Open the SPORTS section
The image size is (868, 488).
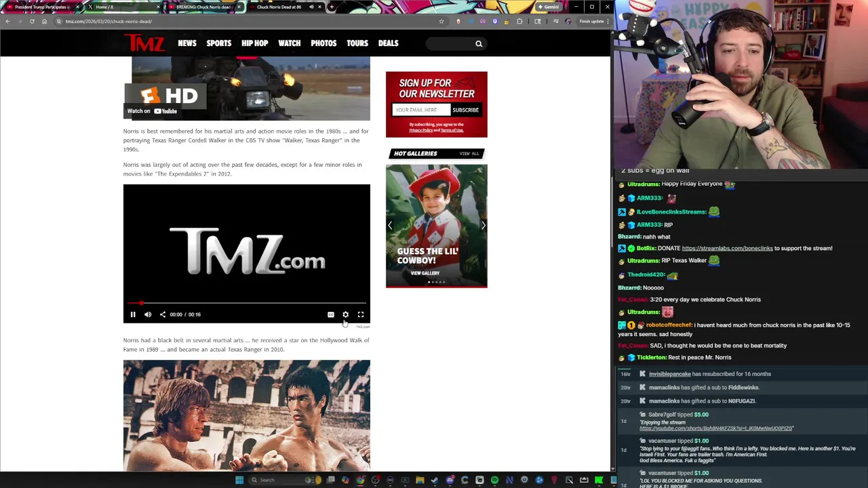coord(219,43)
